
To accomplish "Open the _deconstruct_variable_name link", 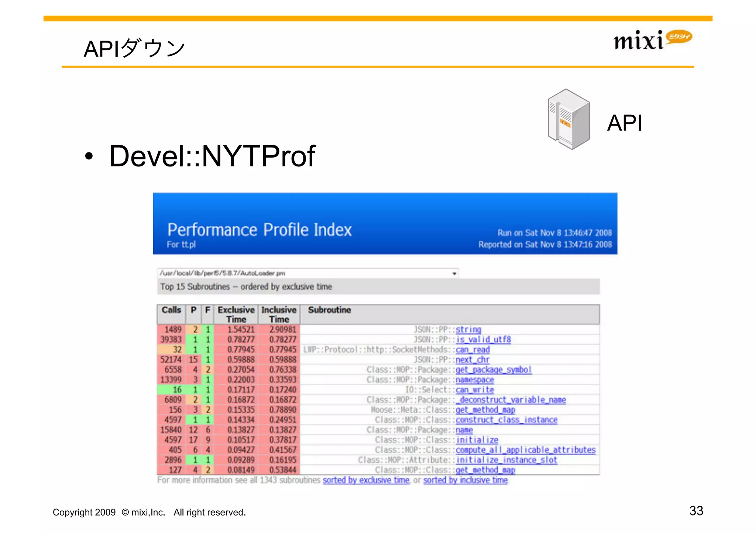I will (511, 400).
